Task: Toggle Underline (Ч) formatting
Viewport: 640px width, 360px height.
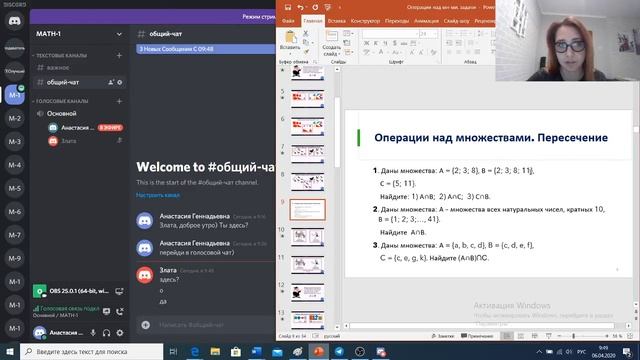Action: [x=385, y=43]
